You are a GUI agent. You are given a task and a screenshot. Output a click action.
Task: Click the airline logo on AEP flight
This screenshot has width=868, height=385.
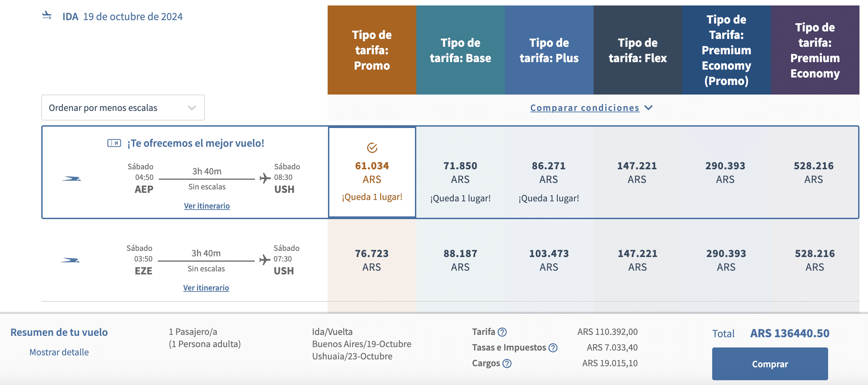(72, 179)
